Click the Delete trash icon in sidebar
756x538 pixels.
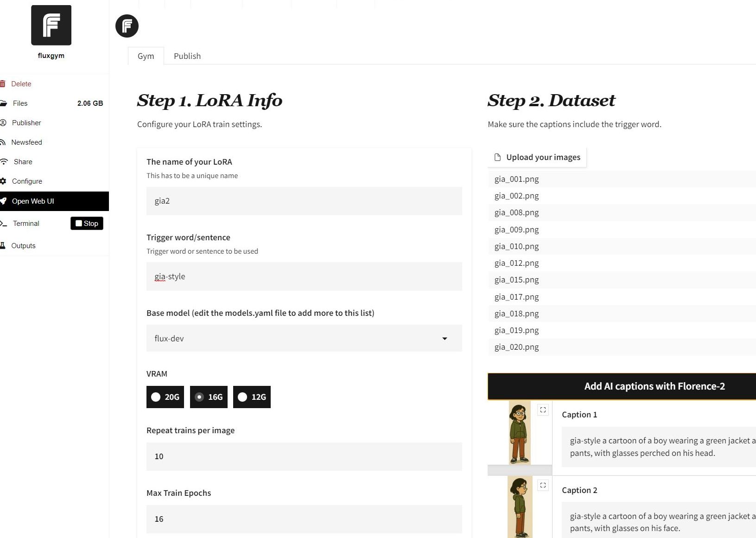[x=3, y=84]
